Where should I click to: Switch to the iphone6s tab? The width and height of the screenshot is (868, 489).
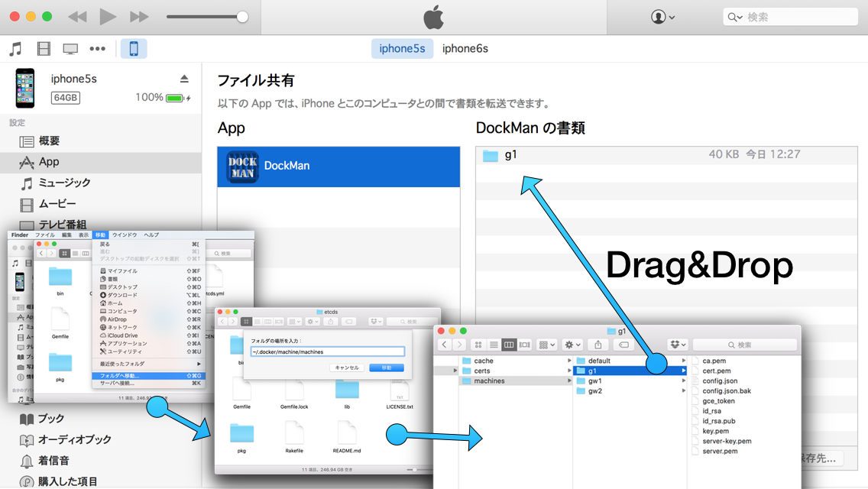click(x=465, y=49)
